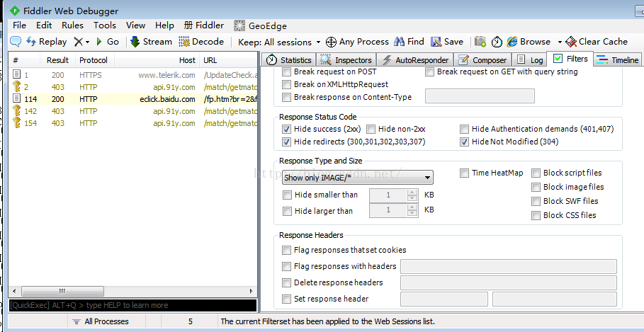Click the Go resume button
The height and width of the screenshot is (332, 644).
108,42
